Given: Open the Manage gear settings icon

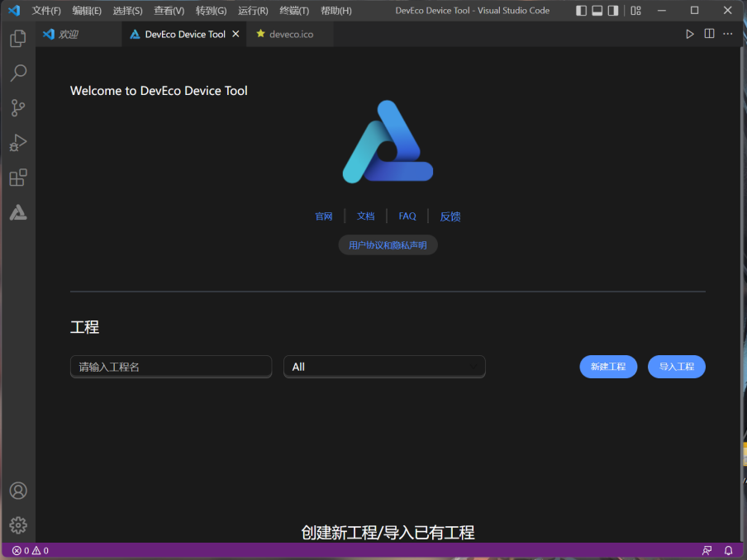Looking at the screenshot, I should point(18,525).
